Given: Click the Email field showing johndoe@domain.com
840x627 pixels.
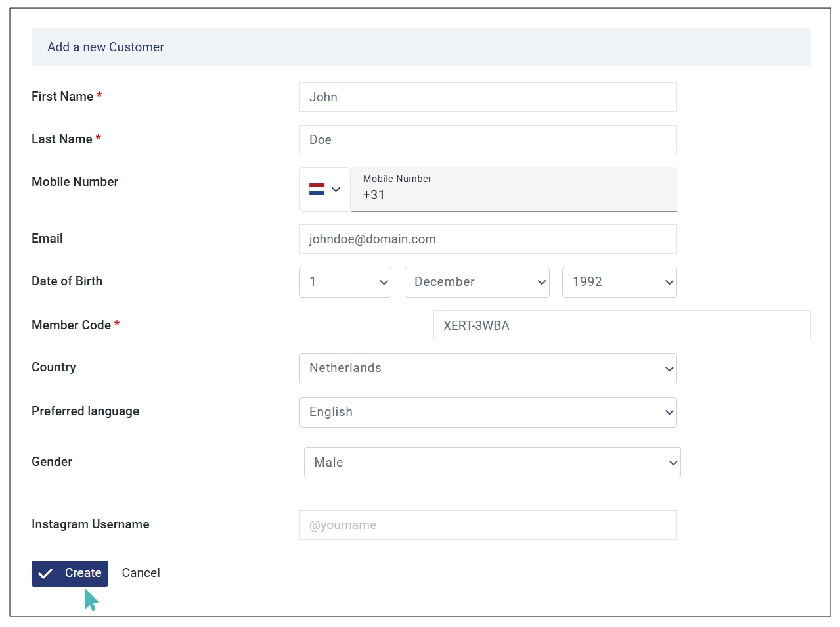Looking at the screenshot, I should (488, 239).
